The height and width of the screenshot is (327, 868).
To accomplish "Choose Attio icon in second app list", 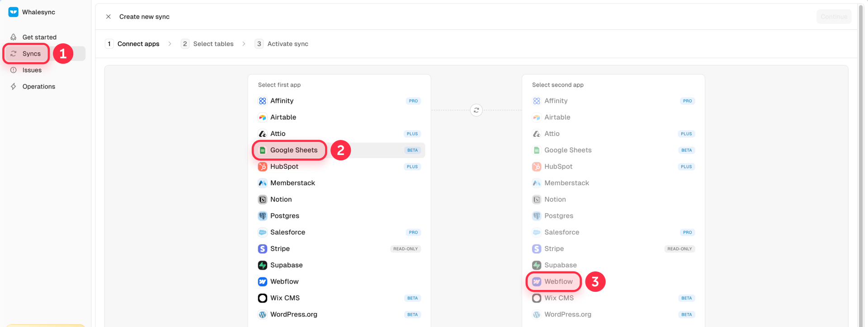I will [537, 134].
